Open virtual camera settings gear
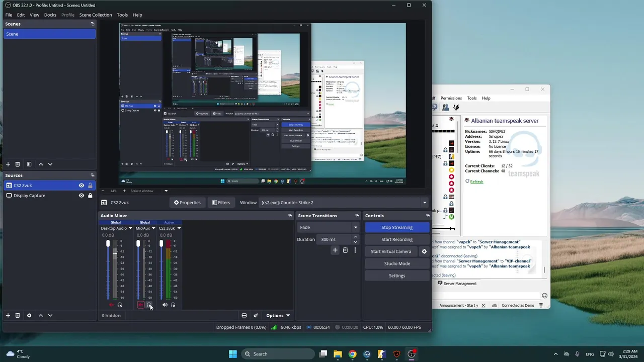644x362 pixels. click(424, 251)
